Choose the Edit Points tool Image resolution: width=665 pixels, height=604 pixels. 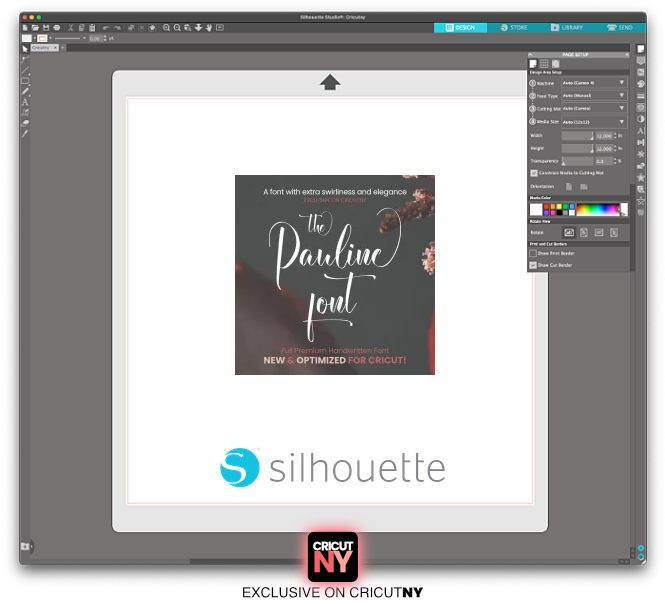[25, 59]
